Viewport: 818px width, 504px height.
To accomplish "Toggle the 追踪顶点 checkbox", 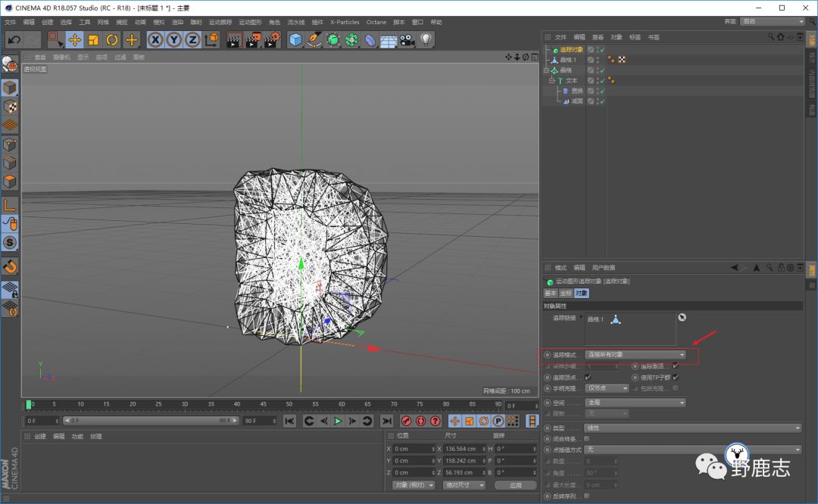I will point(588,378).
